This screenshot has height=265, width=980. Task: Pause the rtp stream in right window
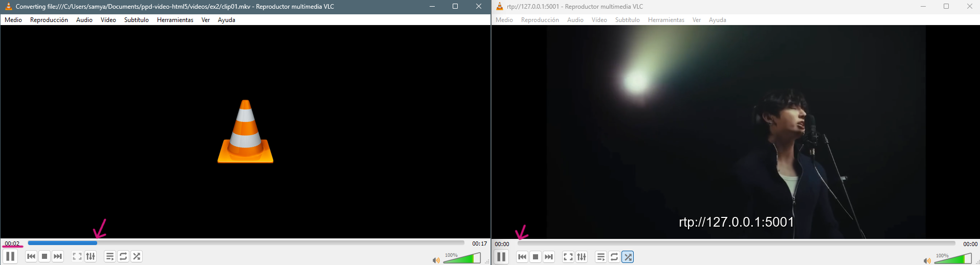501,257
